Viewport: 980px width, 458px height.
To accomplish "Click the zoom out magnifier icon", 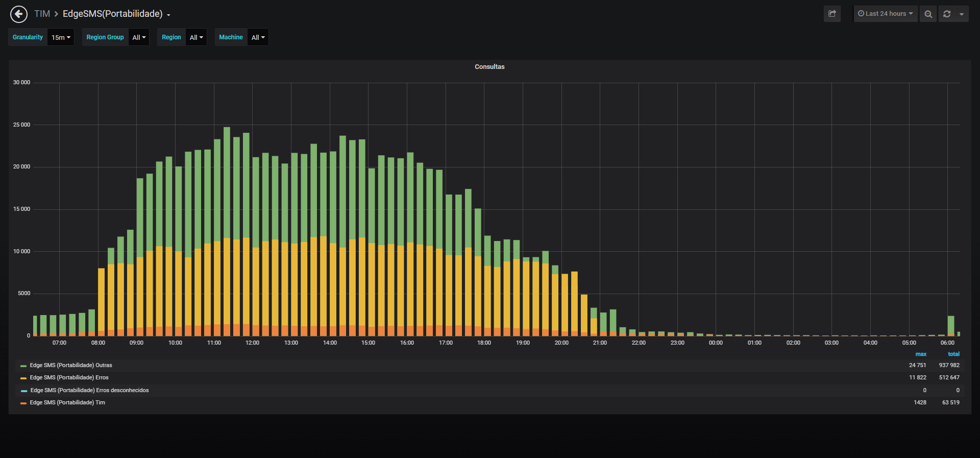I will point(928,14).
